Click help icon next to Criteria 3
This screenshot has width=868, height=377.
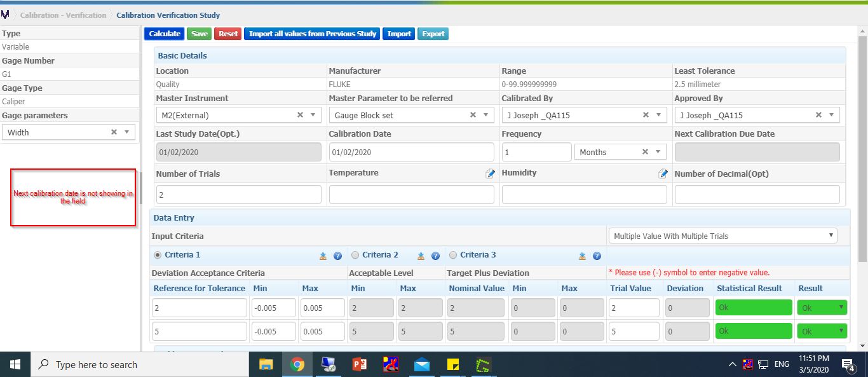pyautogui.click(x=597, y=256)
